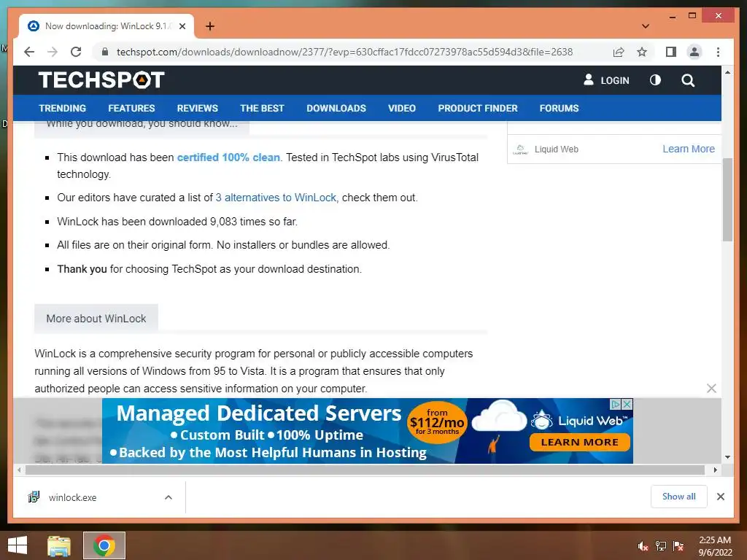Click the horizontal scrollbar thumb
Viewport: 747px width, 560px height.
(365, 470)
